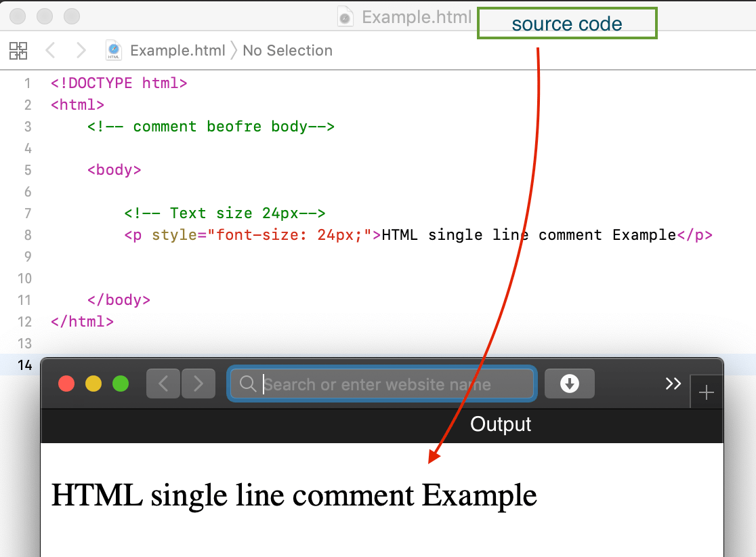Open the Example.html breadcrumb menu
Image resolution: width=756 pixels, height=557 pixels.
click(x=177, y=50)
